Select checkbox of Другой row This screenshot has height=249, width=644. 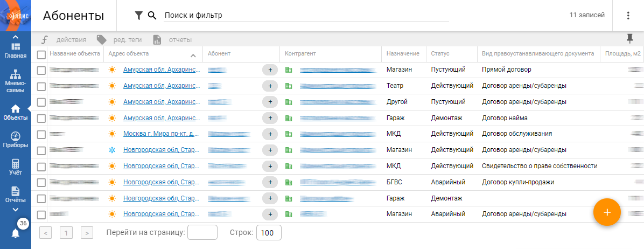pyautogui.click(x=41, y=102)
